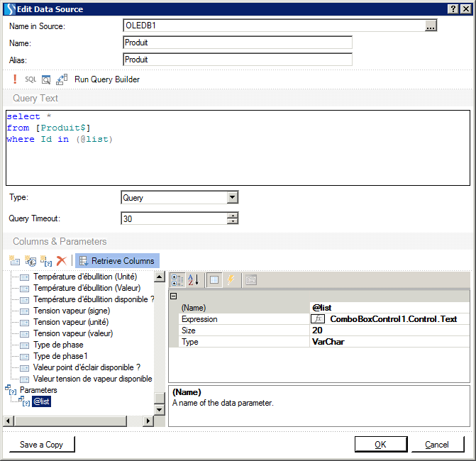Click the view data magnifier icon
The image size is (476, 461).
pos(46,79)
